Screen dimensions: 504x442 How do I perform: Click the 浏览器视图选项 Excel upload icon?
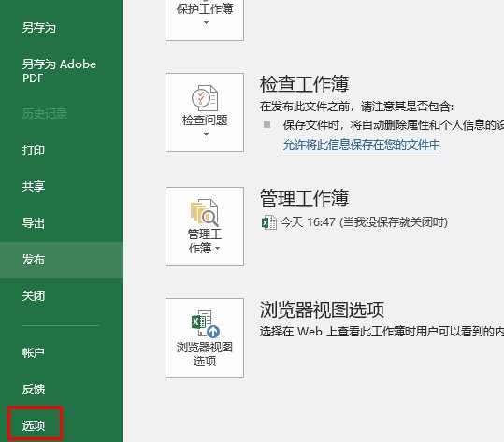click(x=206, y=323)
